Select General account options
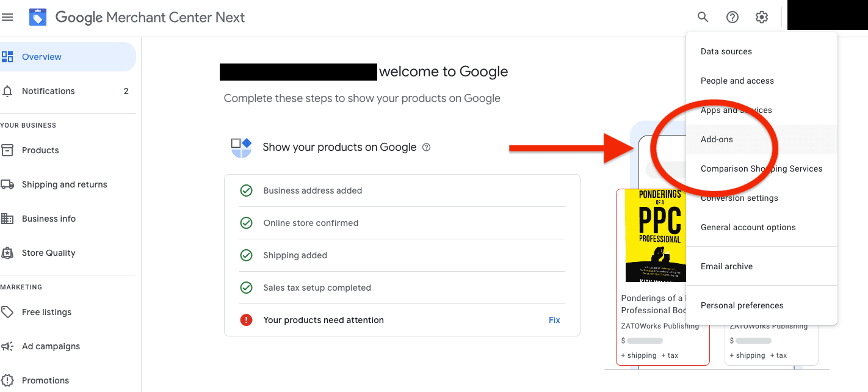This screenshot has height=392, width=868. pos(748,227)
